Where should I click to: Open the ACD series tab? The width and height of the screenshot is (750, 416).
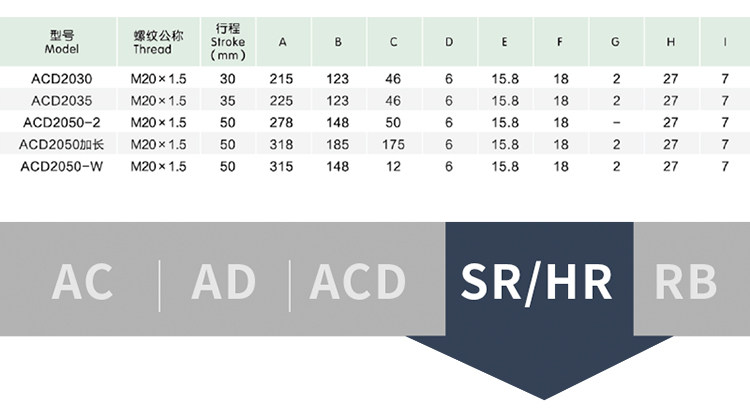(x=358, y=281)
